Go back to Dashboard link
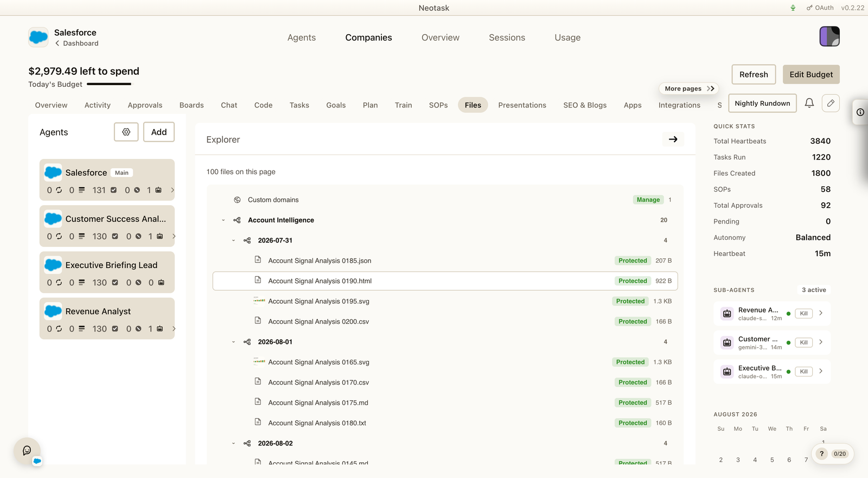 pyautogui.click(x=76, y=43)
